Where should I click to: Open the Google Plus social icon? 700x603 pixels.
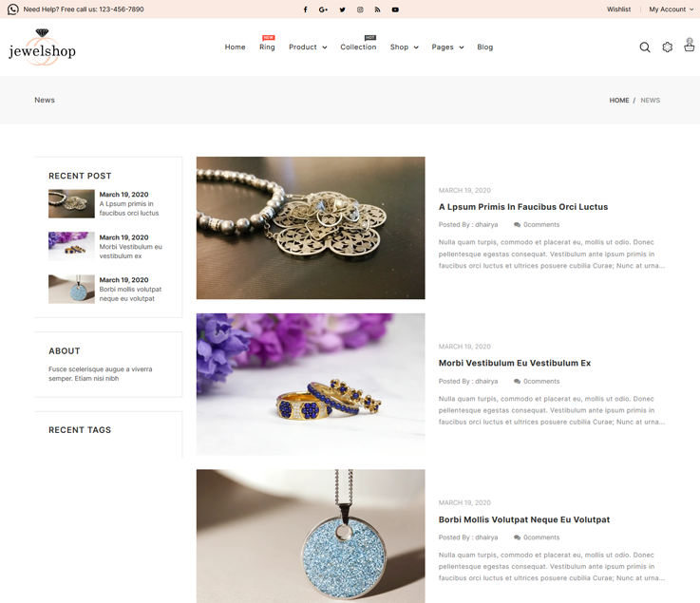point(323,9)
